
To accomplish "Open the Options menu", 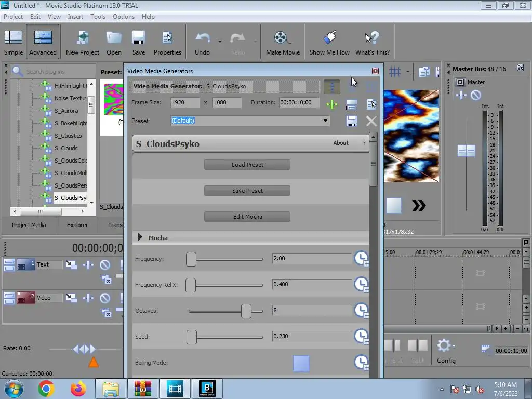I will click(124, 16).
